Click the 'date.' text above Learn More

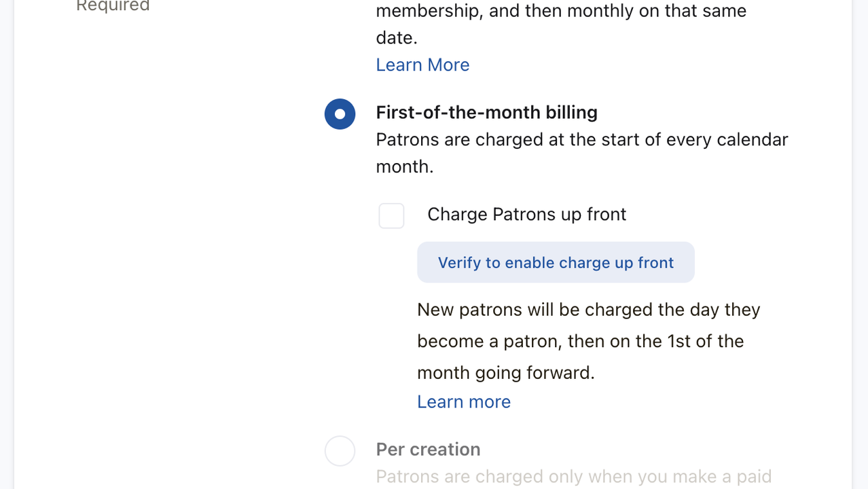click(397, 38)
